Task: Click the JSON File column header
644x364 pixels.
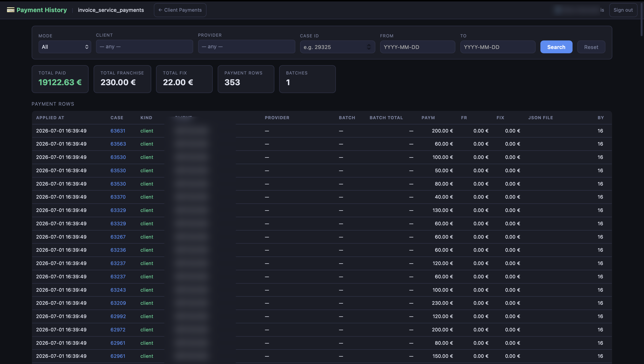Action: pyautogui.click(x=540, y=118)
